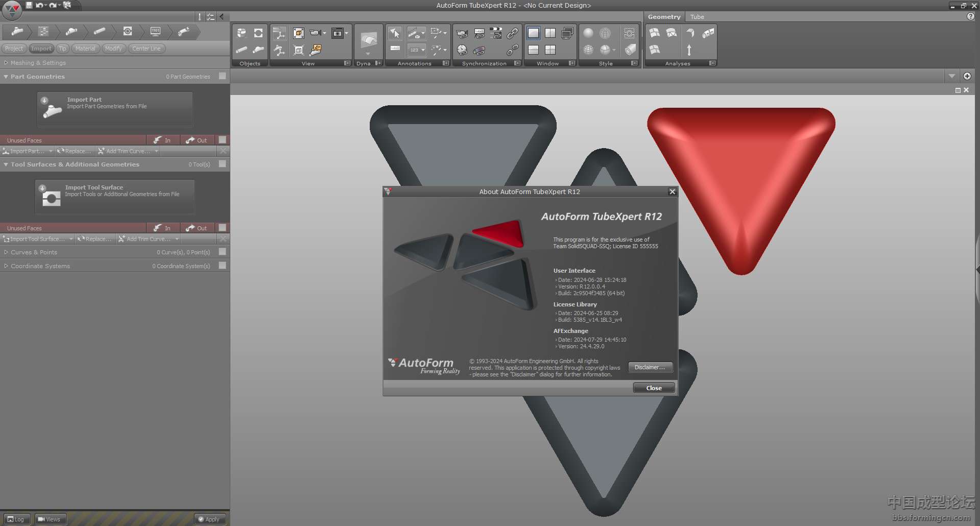Collapse the left panel with the arrow icon
This screenshot has width=980, height=526.
pyautogui.click(x=222, y=17)
